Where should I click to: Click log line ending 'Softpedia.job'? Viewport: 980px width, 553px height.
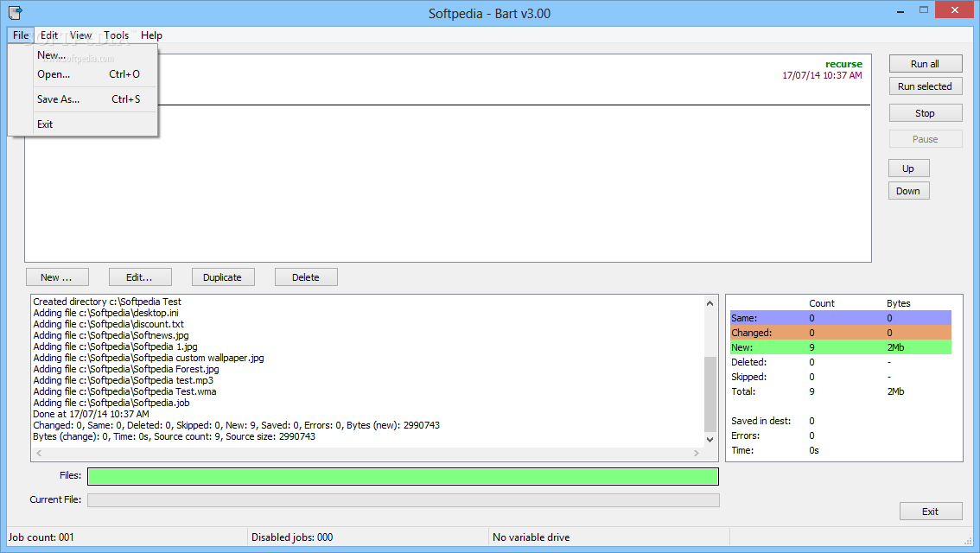(111, 403)
